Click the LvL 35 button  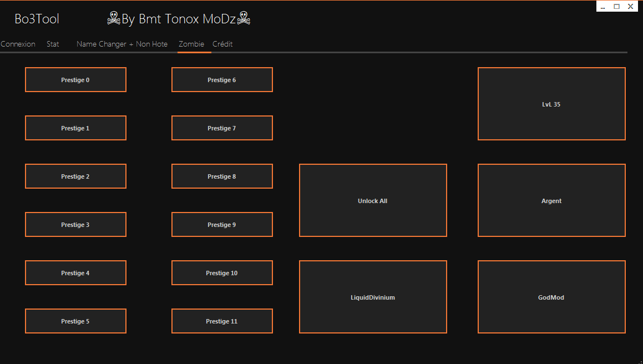[x=551, y=104]
